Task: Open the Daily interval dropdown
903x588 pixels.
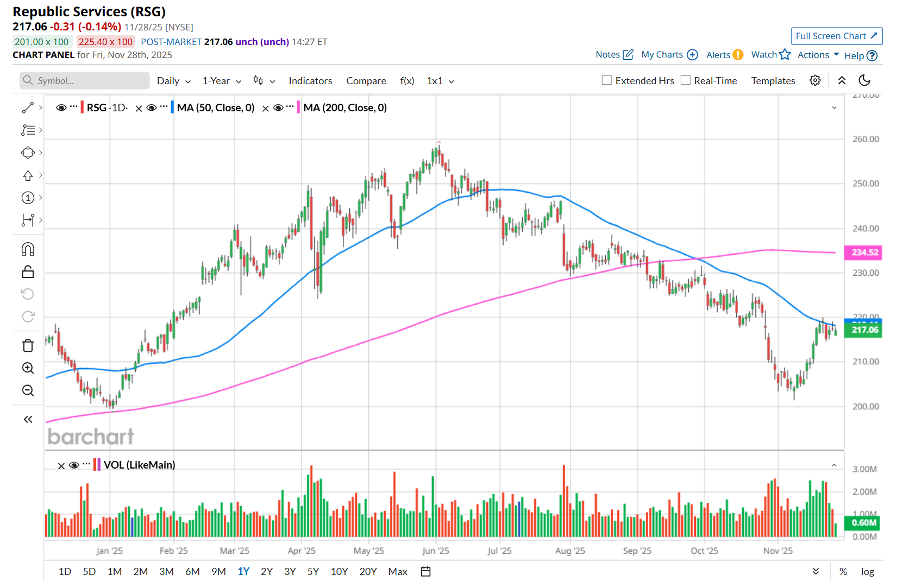Action: pyautogui.click(x=173, y=81)
